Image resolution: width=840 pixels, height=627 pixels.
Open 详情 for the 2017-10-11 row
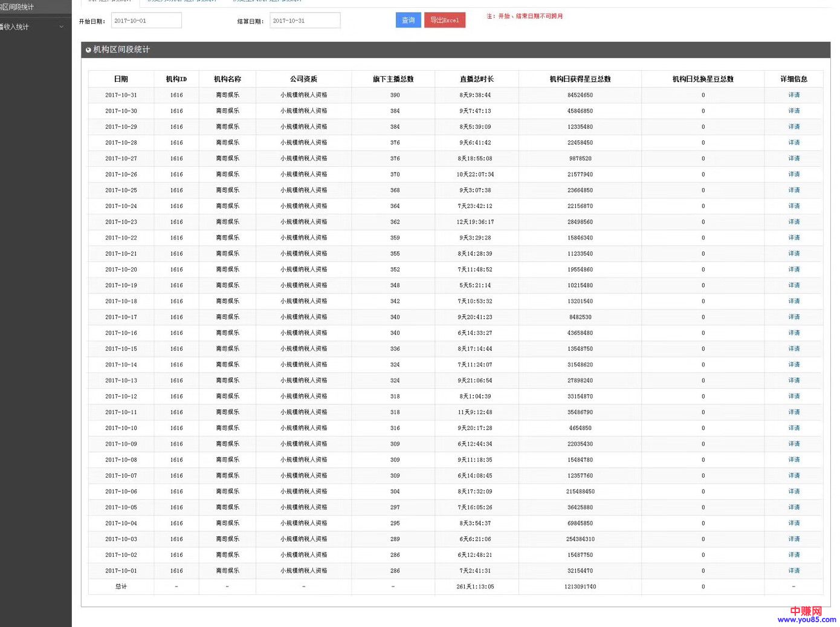(x=793, y=412)
